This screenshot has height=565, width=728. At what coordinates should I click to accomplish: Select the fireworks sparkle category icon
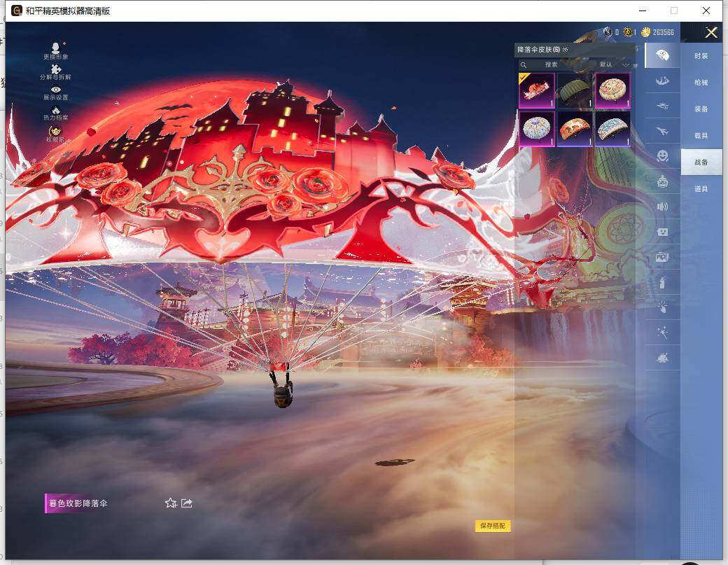(662, 333)
